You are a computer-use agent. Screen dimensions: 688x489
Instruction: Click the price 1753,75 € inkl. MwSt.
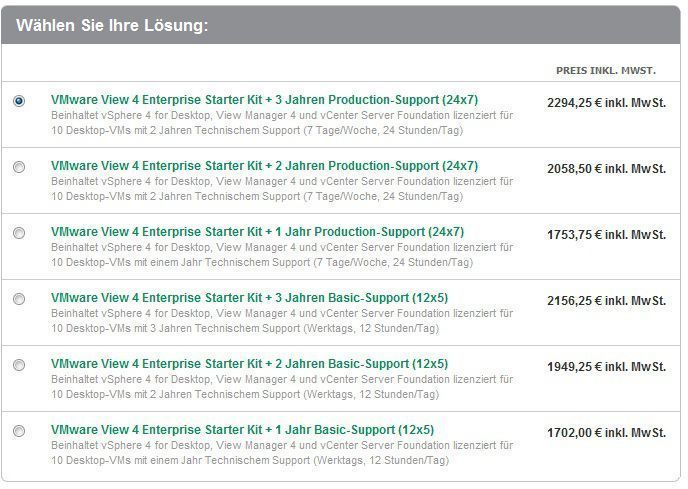[606, 235]
